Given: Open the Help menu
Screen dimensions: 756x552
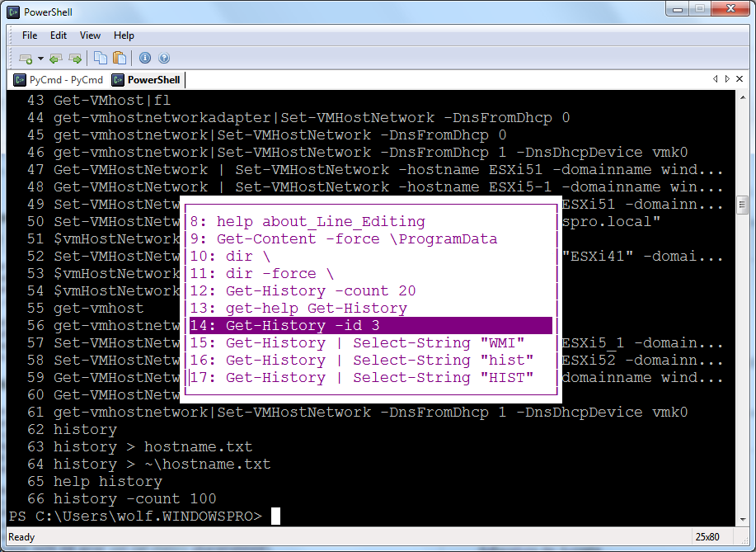Looking at the screenshot, I should coord(124,35).
